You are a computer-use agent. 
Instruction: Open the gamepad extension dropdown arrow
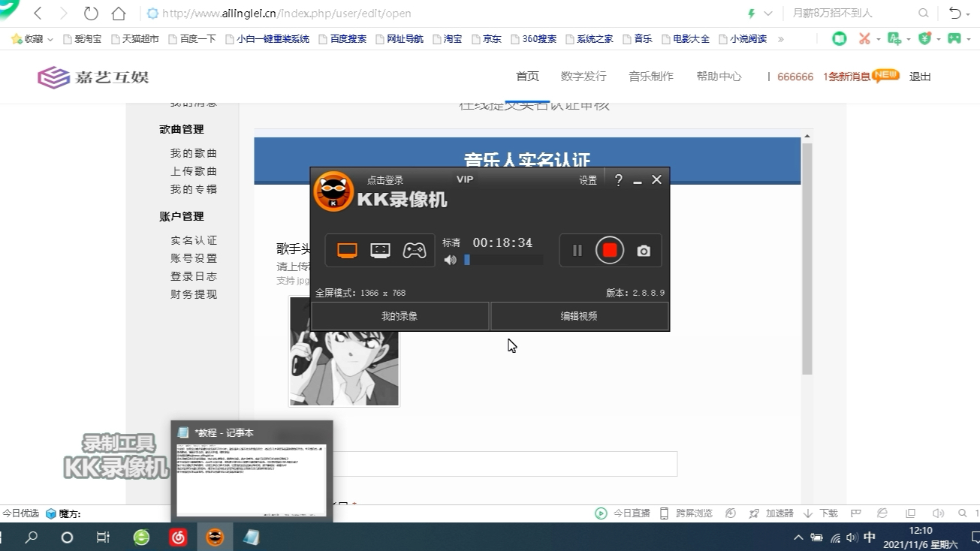(x=969, y=39)
